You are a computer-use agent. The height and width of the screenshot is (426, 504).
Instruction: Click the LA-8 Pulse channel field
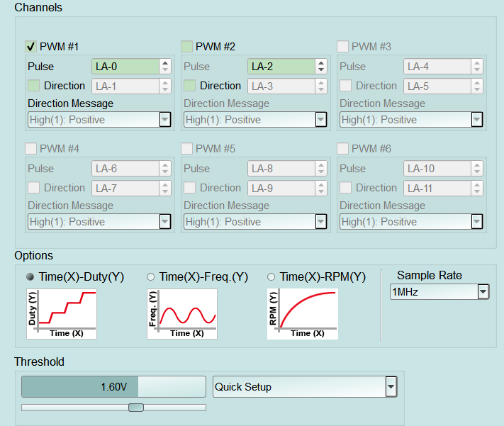click(281, 169)
